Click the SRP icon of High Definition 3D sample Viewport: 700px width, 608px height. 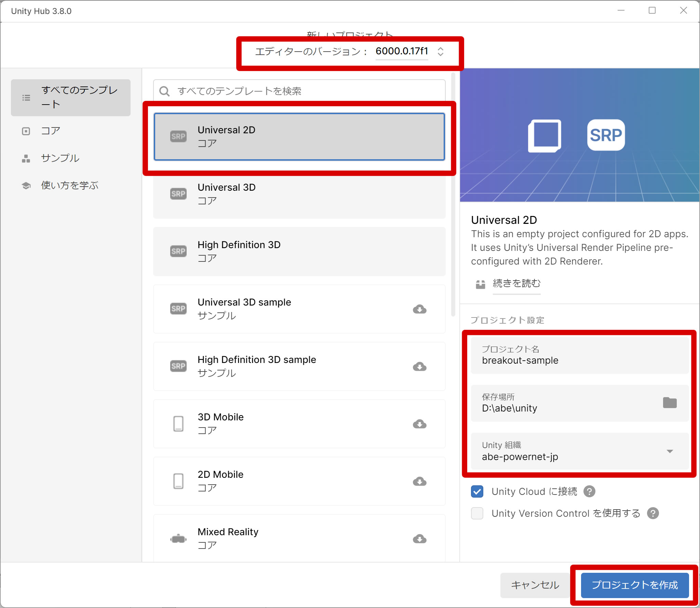tap(178, 366)
